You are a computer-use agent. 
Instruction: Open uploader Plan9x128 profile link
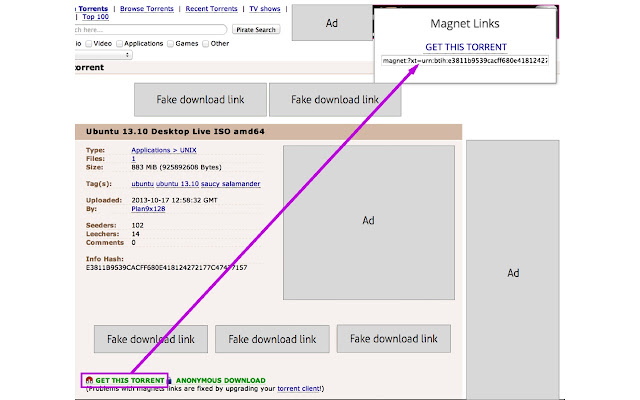(148, 209)
